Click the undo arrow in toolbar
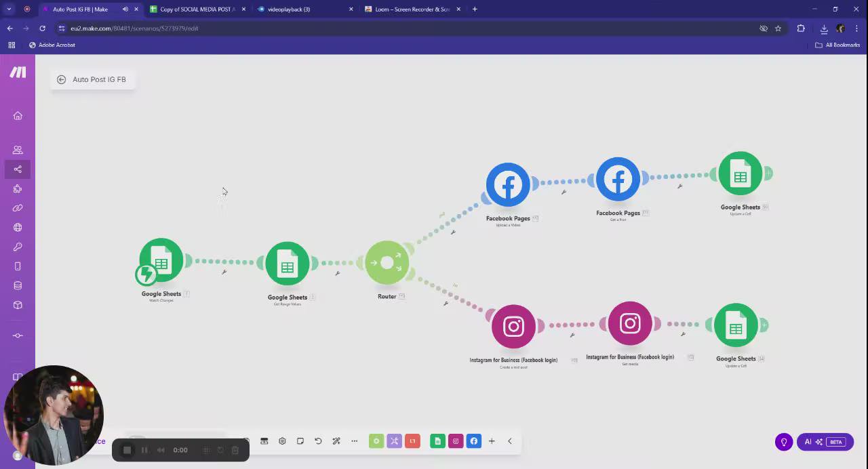This screenshot has height=469, width=868. pos(318,441)
